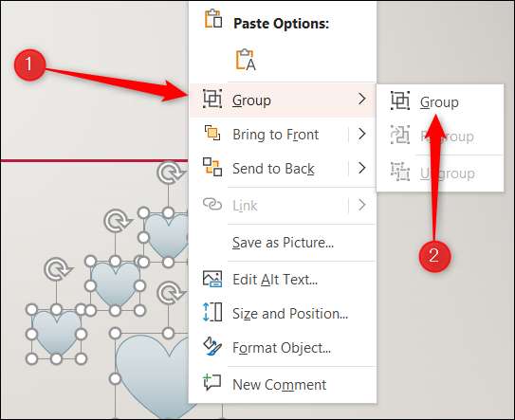Screen dimensions: 515x420
Task: Choose Group in the flyout submenu
Action: 440,102
